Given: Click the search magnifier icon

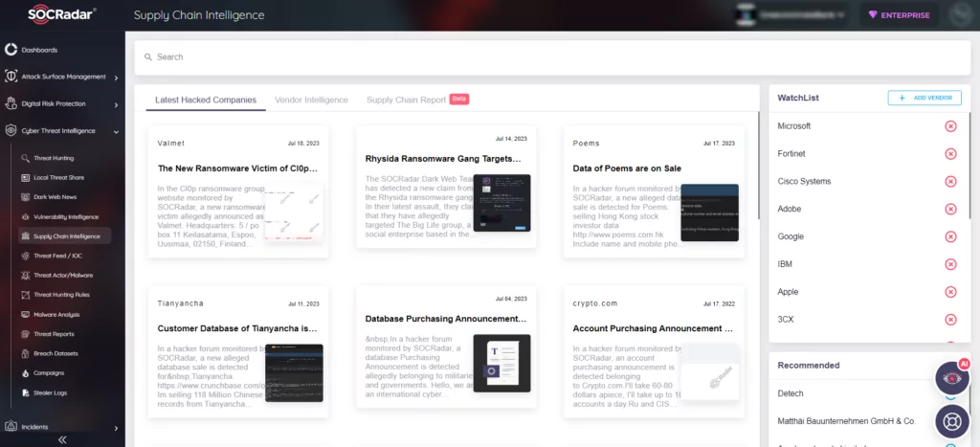Looking at the screenshot, I should pyautogui.click(x=148, y=56).
